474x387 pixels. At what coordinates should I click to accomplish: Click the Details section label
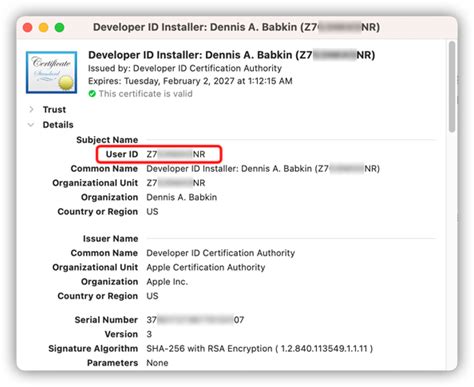click(x=58, y=125)
